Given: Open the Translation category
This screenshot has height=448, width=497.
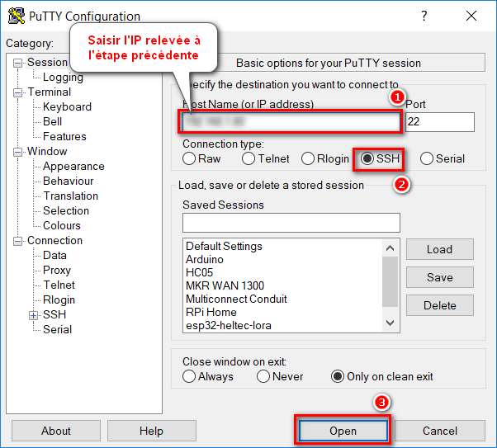Looking at the screenshot, I should click(x=70, y=196).
